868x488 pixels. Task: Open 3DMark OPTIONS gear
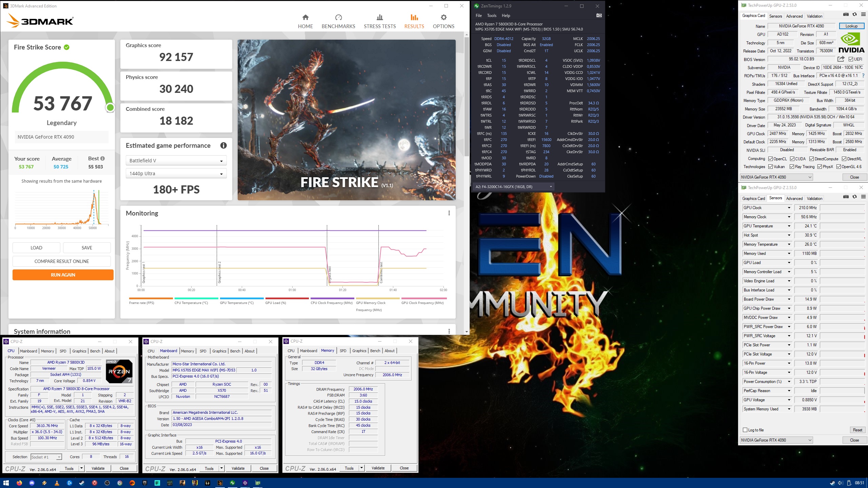tap(443, 17)
